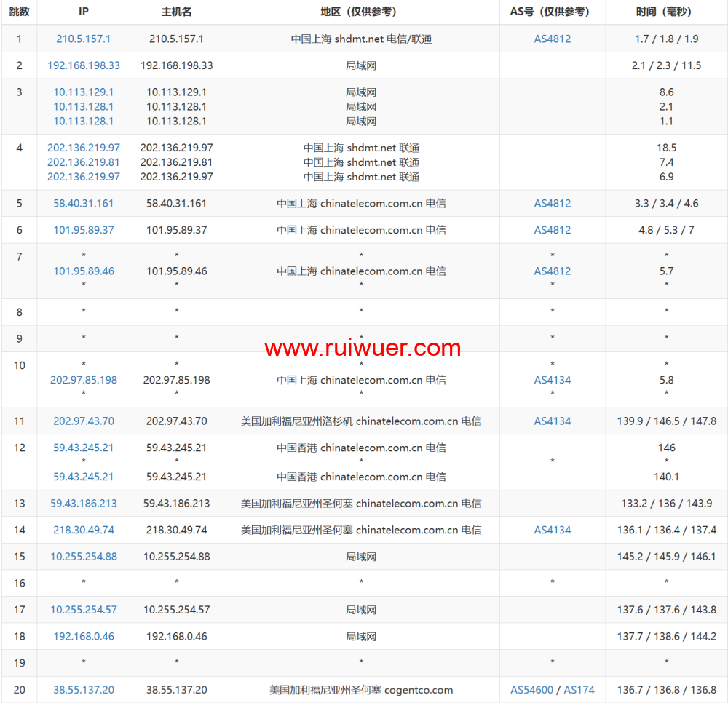Click the AS174 link
Image resolution: width=728 pixels, height=703 pixels.
click(x=579, y=690)
